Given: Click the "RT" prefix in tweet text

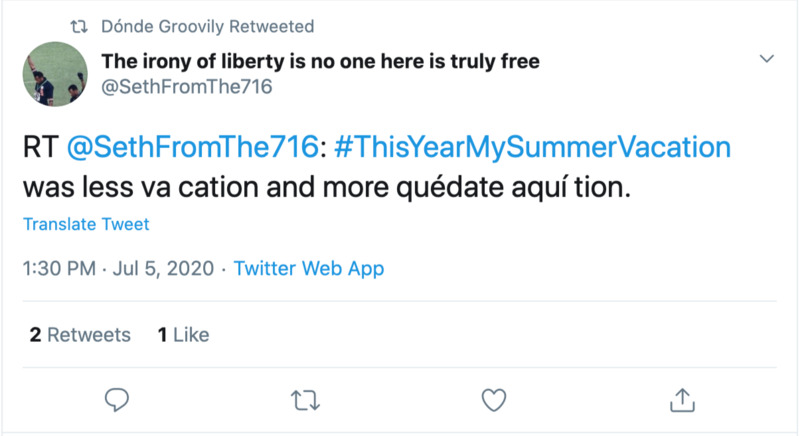Looking at the screenshot, I should click(x=39, y=148).
